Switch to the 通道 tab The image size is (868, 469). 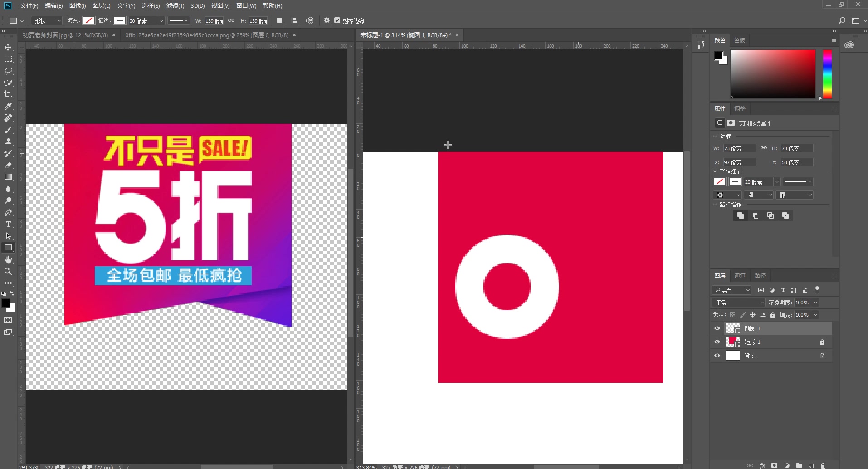pyautogui.click(x=740, y=275)
